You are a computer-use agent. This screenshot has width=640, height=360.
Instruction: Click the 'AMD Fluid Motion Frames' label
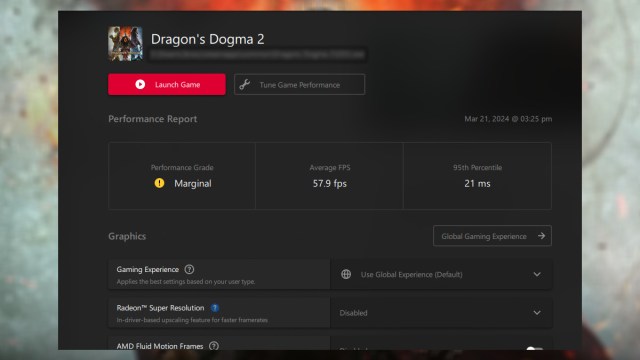click(160, 346)
